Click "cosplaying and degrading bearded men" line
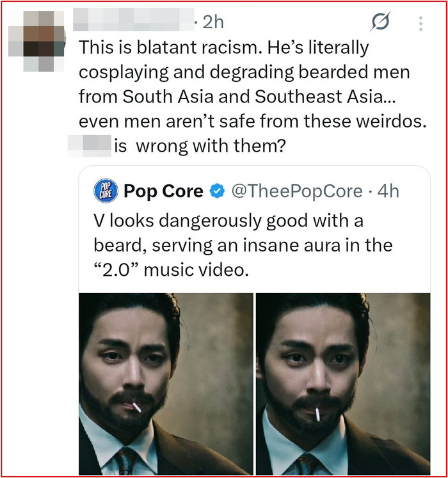The height and width of the screenshot is (478, 448). click(244, 72)
